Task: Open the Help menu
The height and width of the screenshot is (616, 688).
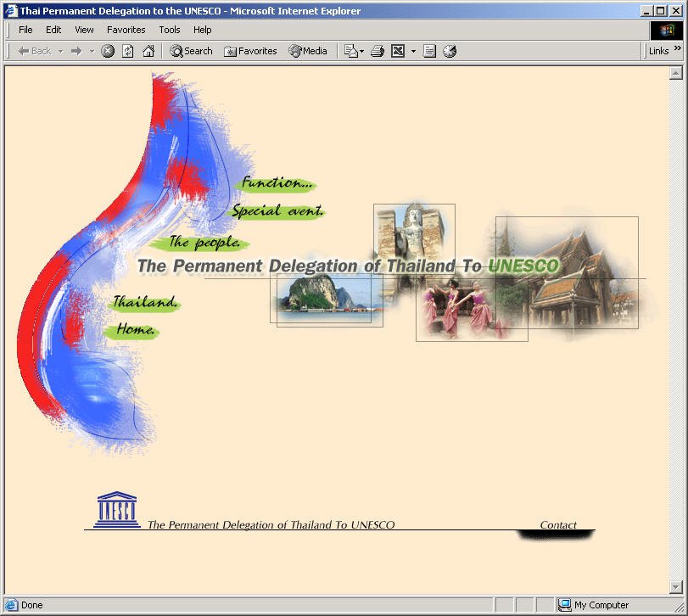Action: [202, 30]
